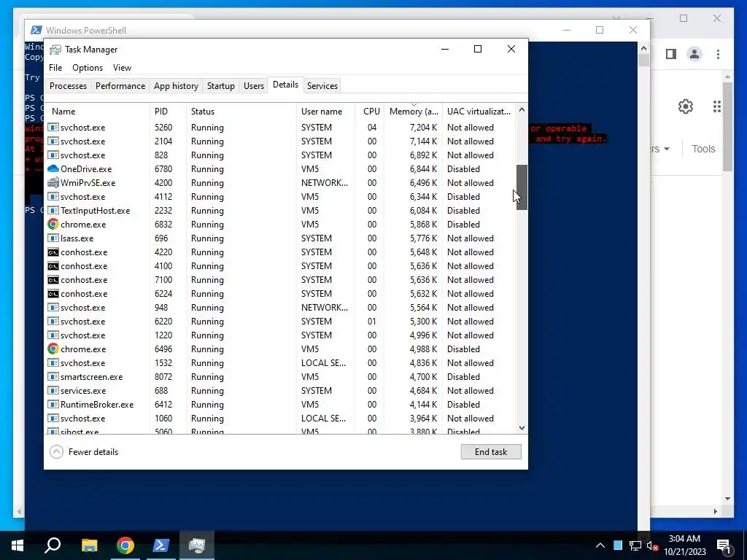This screenshot has width=747, height=560.
Task: Click services.exe process icon
Action: (53, 391)
